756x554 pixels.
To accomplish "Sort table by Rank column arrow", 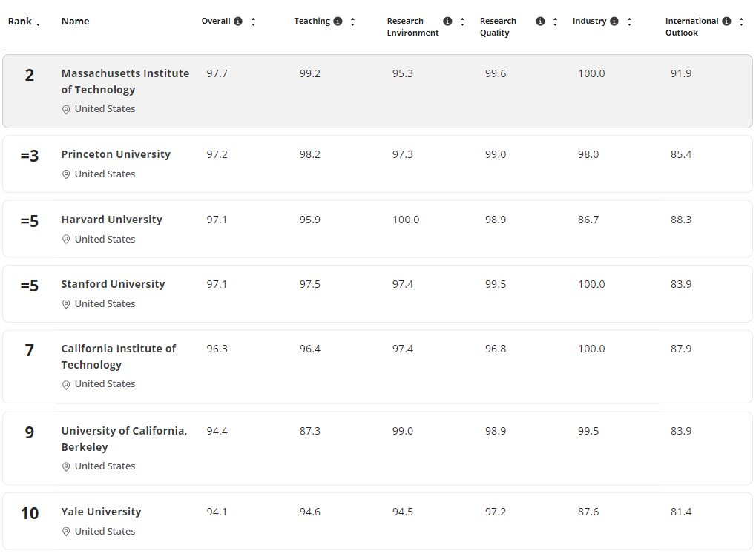I will (x=38, y=24).
